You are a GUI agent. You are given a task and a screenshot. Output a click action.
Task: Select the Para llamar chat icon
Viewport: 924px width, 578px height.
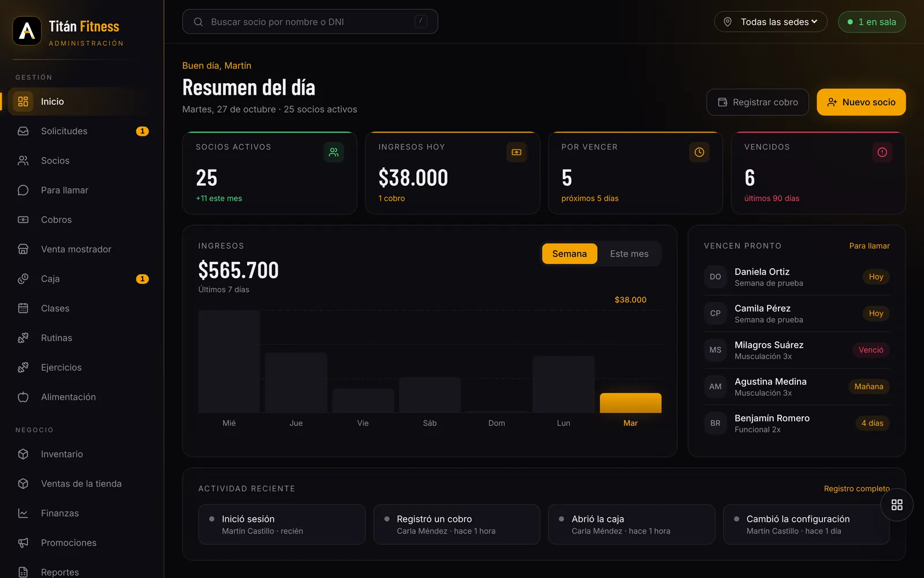[x=23, y=190]
